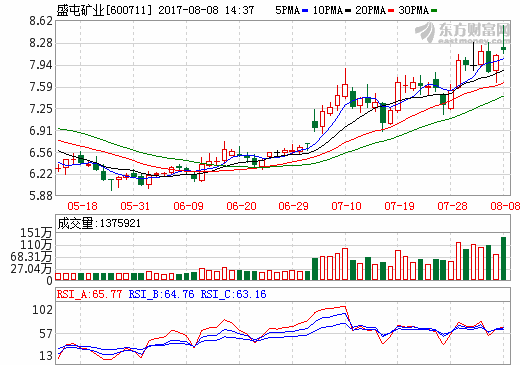Click the 07-10 date label

tap(346, 206)
